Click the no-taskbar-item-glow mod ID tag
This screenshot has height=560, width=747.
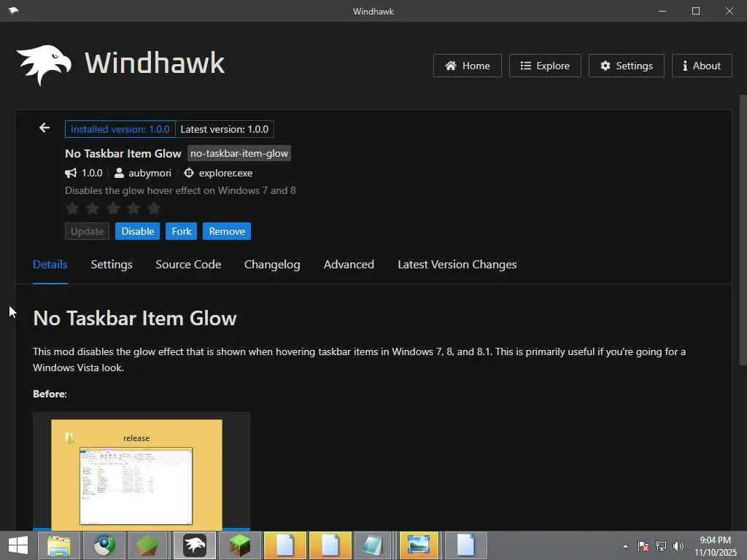(239, 153)
